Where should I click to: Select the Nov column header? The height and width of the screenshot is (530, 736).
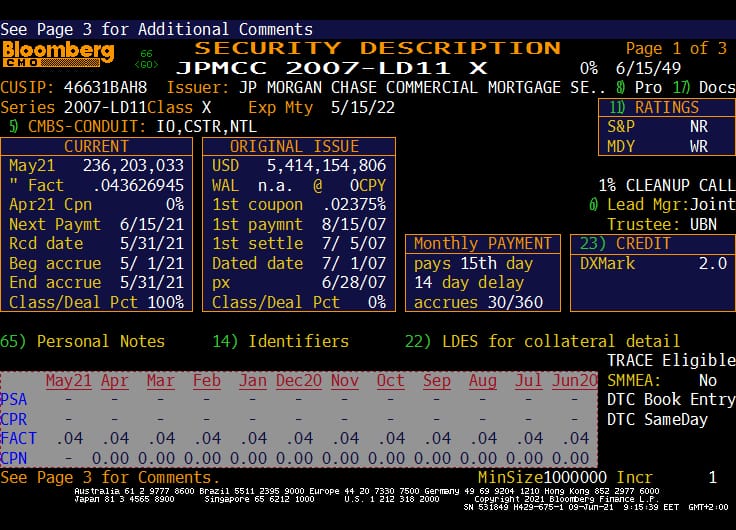point(345,381)
